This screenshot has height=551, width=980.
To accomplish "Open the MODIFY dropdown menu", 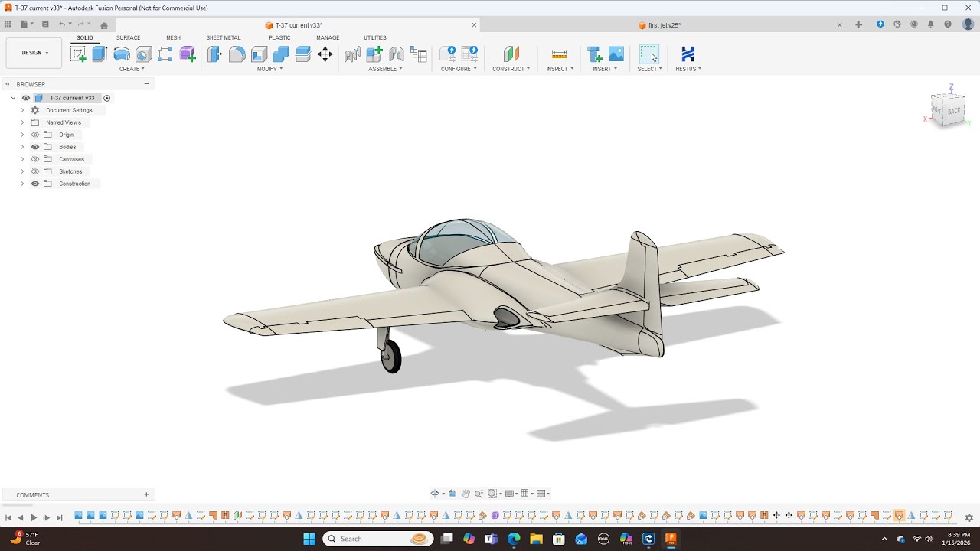I will click(x=269, y=69).
